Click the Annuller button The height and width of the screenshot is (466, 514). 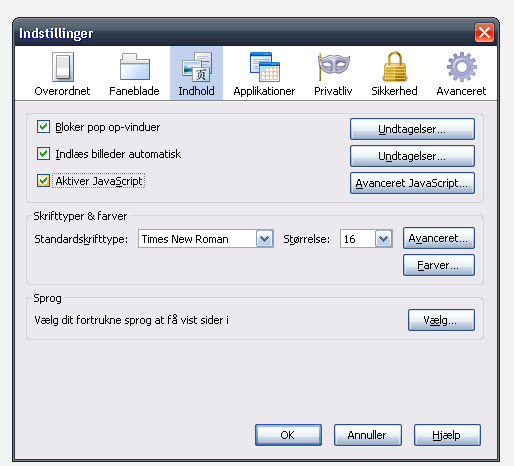click(368, 435)
